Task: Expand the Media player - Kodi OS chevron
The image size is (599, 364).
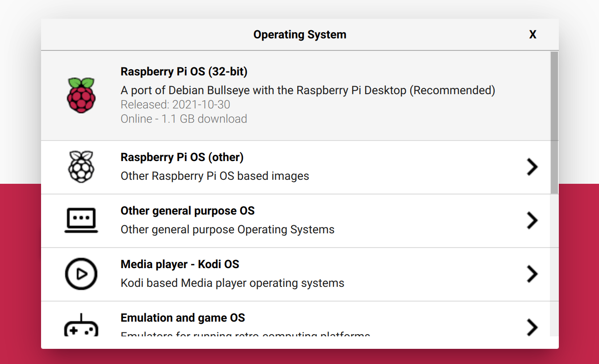Action: point(532,274)
